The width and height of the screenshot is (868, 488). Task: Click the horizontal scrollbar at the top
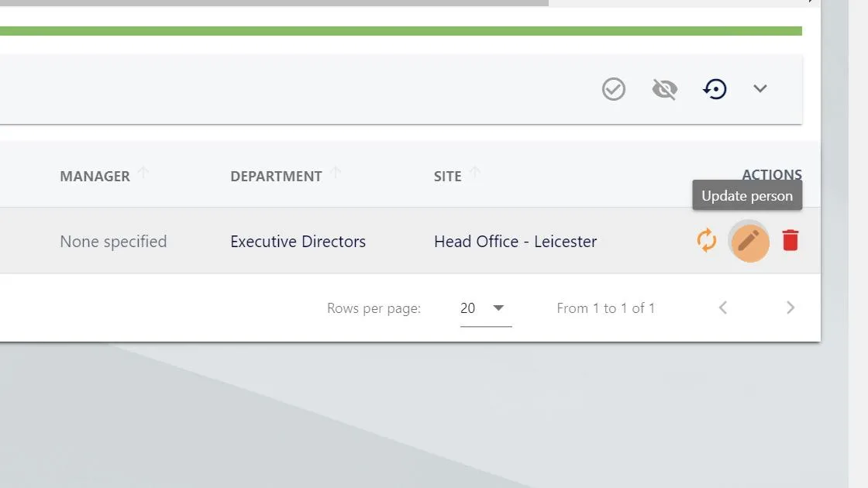pos(274,3)
